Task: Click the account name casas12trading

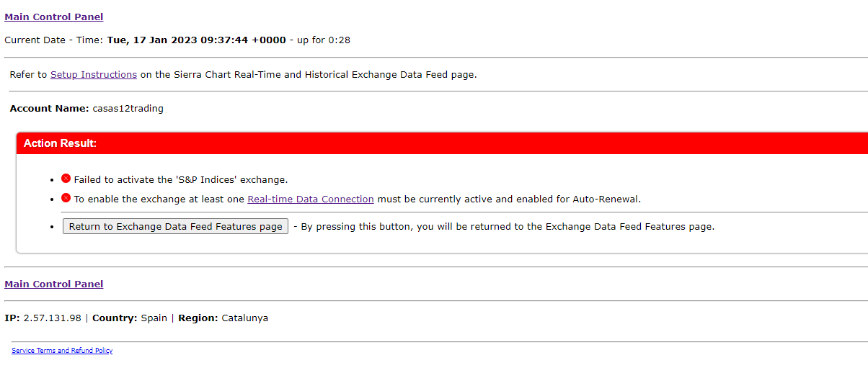Action: click(128, 109)
